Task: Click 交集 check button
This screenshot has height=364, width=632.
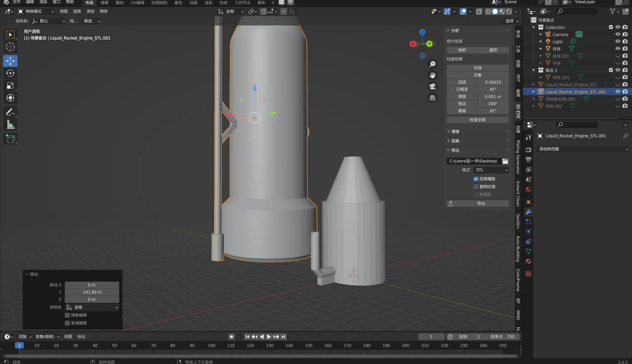Action: (x=477, y=75)
